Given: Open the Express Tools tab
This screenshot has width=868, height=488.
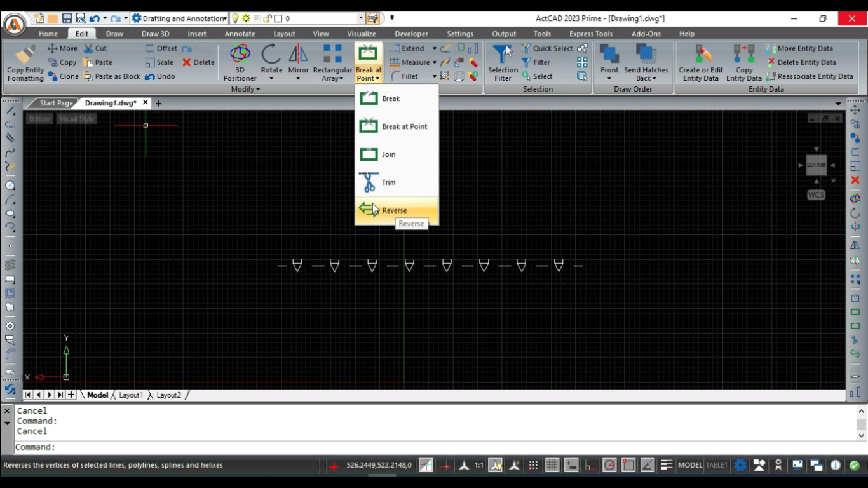Looking at the screenshot, I should pos(591,34).
